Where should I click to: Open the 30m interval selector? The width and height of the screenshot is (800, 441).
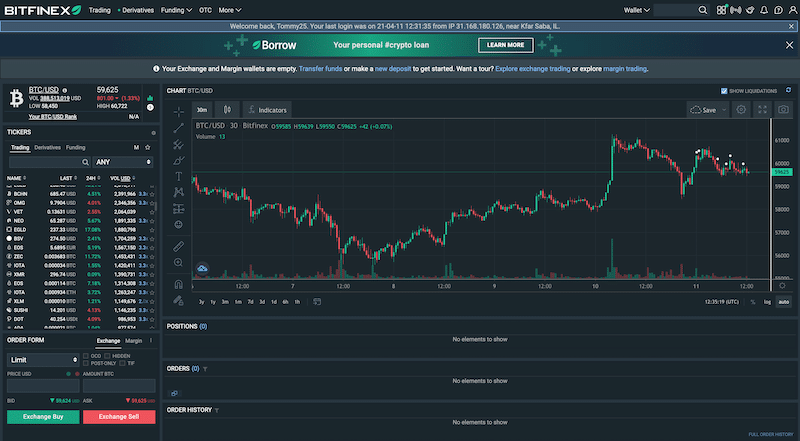click(x=202, y=110)
